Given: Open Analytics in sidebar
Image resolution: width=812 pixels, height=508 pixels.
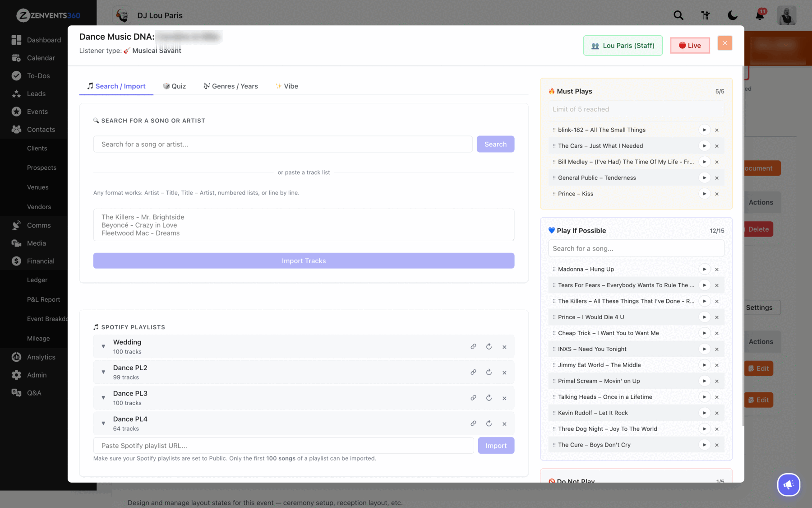Looking at the screenshot, I should (34, 357).
